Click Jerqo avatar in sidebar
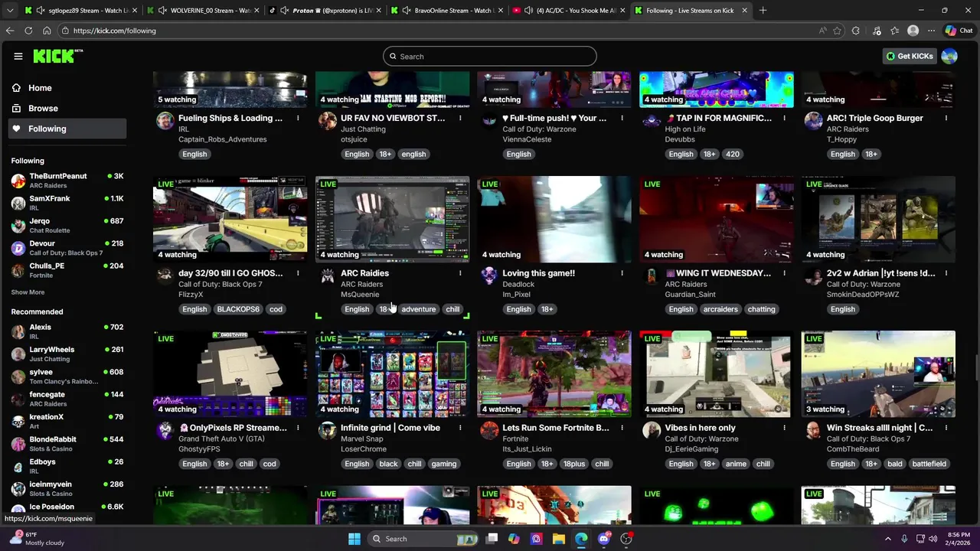Viewport: 980px width, 551px height. pos(18,226)
